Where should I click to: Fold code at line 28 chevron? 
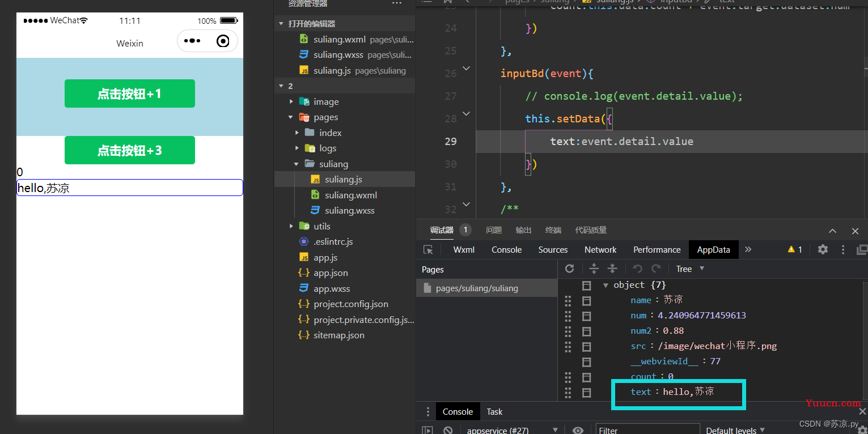click(466, 114)
